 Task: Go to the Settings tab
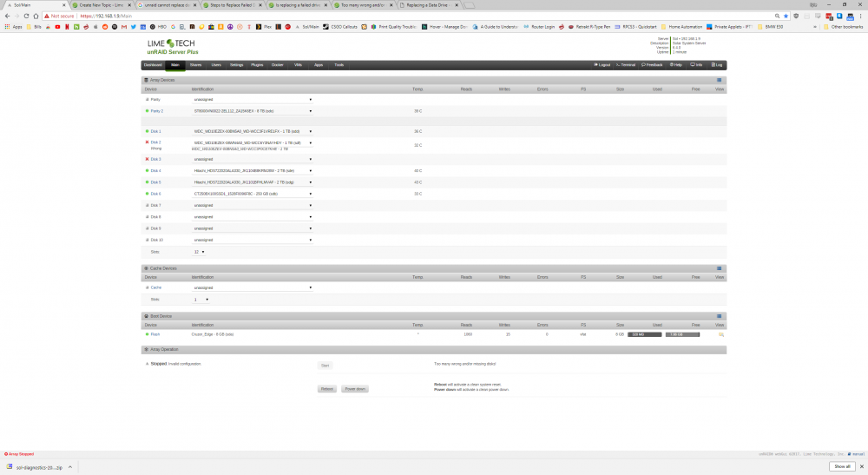click(236, 65)
